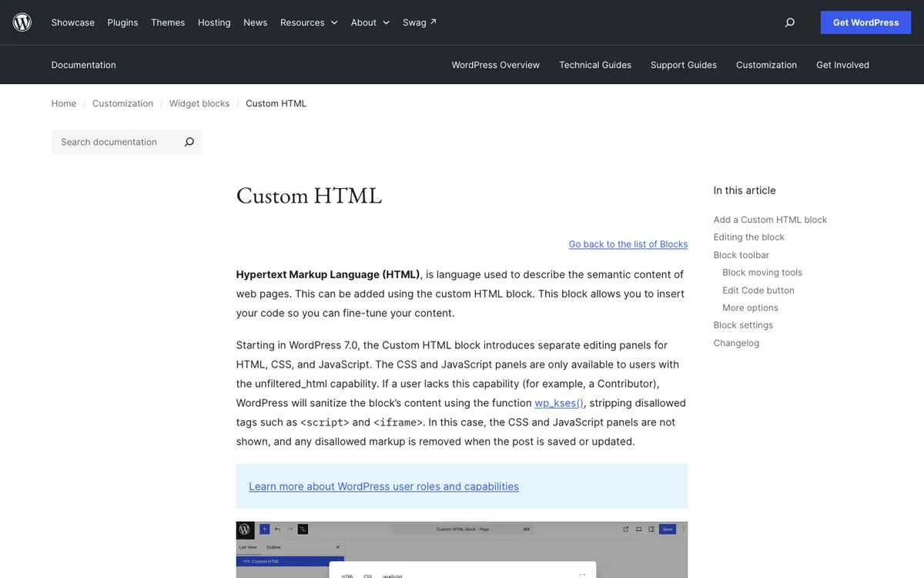Open the Showcase menu item
Screen dimensions: 924x578
[73, 22]
